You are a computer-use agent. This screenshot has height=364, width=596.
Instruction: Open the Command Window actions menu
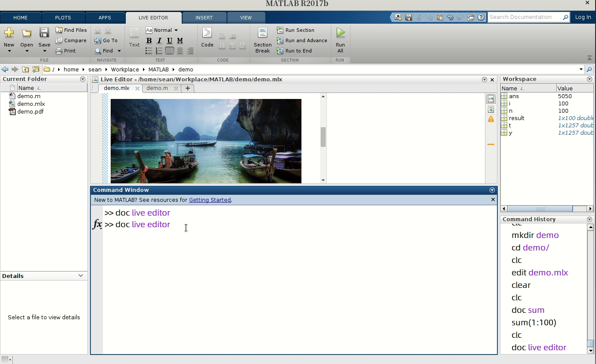coord(492,190)
